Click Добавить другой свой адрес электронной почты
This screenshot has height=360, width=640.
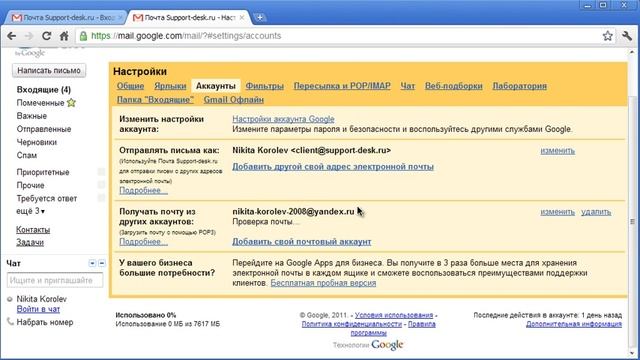(333, 167)
